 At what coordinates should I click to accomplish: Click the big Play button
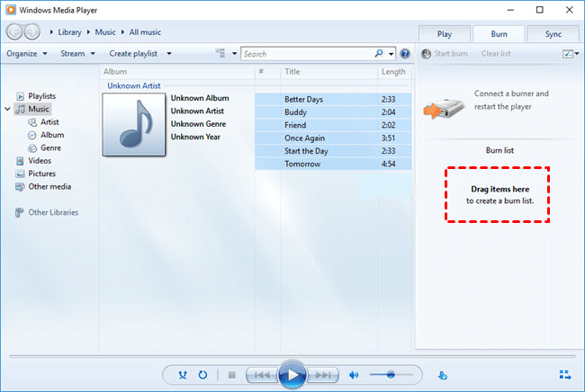coord(292,375)
